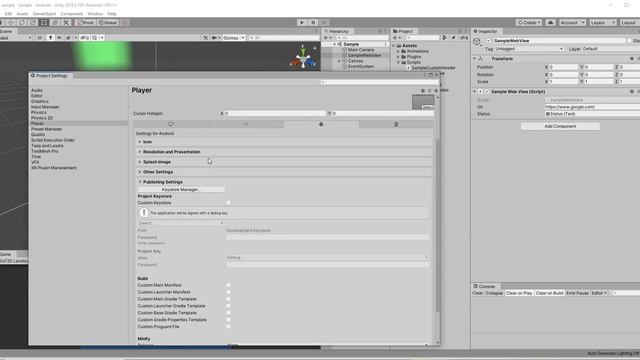Select the Move tool in Unity toolbar
640x360 pixels.
coord(11,22)
